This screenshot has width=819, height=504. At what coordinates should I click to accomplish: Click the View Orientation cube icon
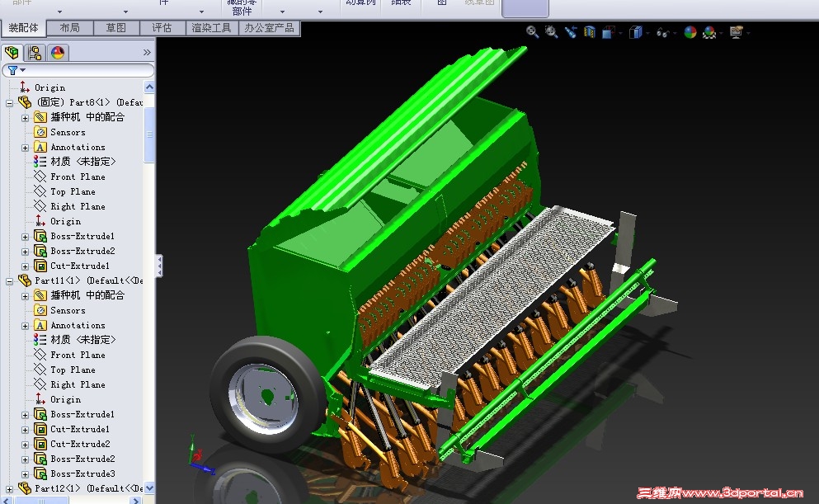(x=608, y=32)
